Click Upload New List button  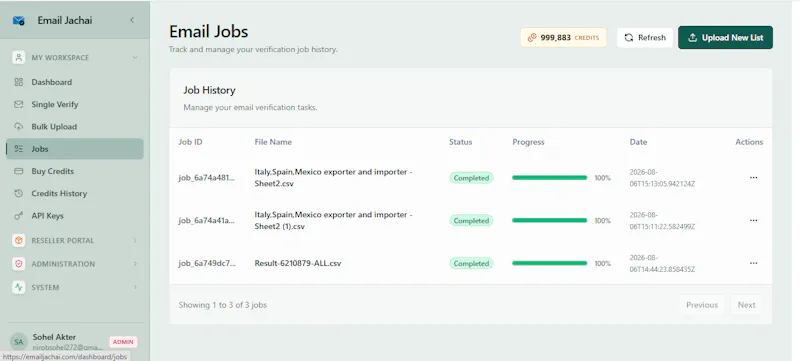click(725, 38)
